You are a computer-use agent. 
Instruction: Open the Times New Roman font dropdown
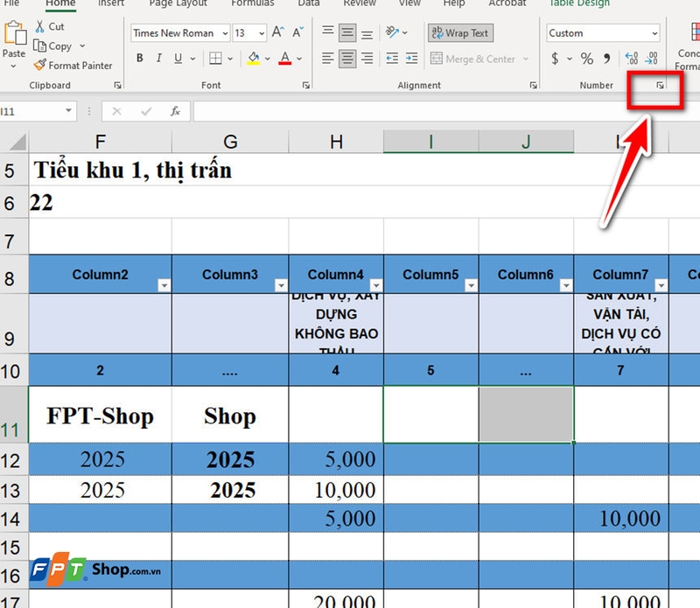click(x=226, y=32)
